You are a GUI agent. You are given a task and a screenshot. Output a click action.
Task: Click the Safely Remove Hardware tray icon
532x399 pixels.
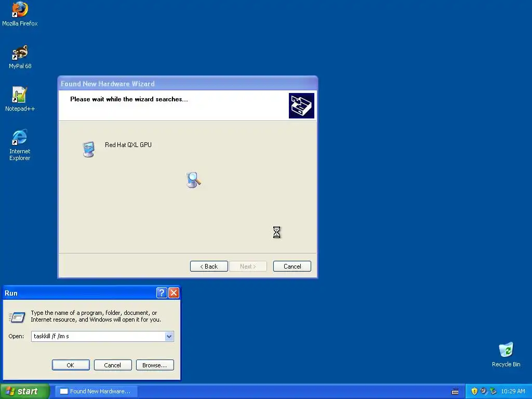(493, 391)
